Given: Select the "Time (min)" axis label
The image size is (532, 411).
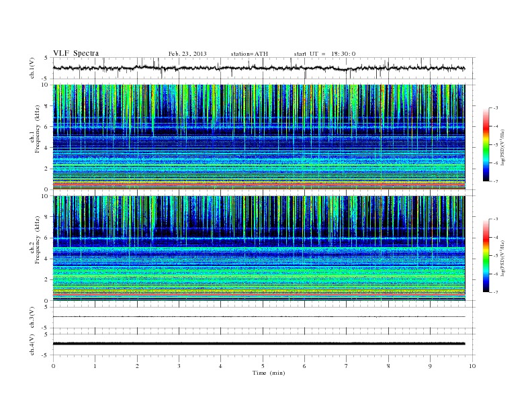Looking at the screenshot, I should [x=269, y=373].
